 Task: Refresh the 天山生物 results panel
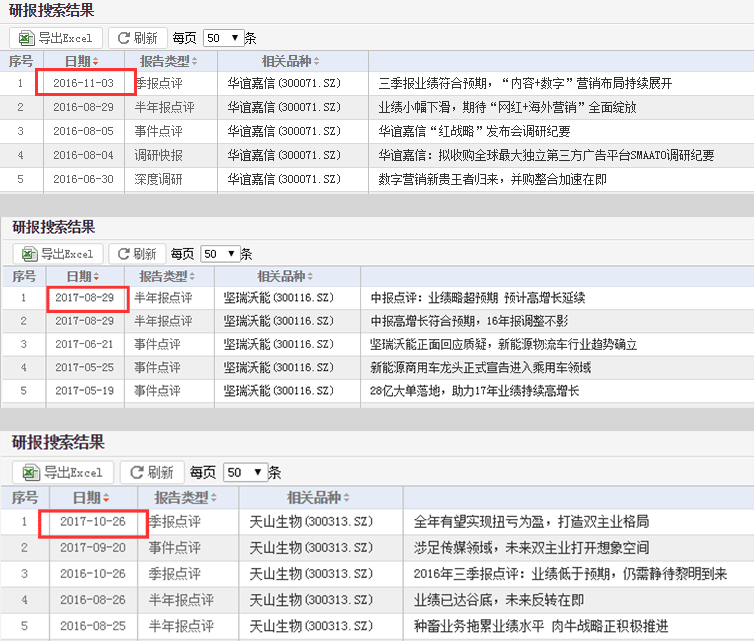click(x=152, y=472)
